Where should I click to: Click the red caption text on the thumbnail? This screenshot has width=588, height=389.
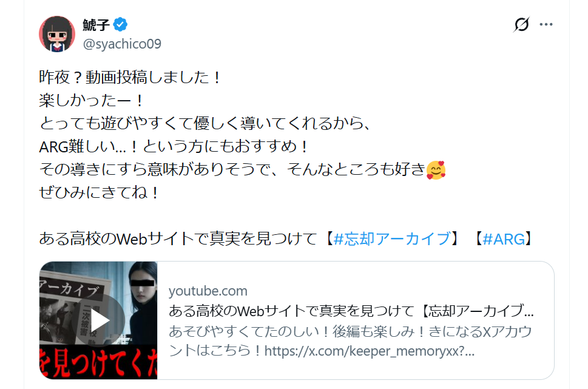[x=98, y=363]
